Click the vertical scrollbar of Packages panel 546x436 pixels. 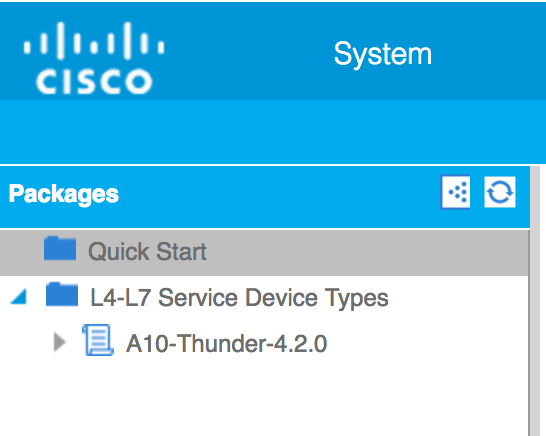coord(537,301)
